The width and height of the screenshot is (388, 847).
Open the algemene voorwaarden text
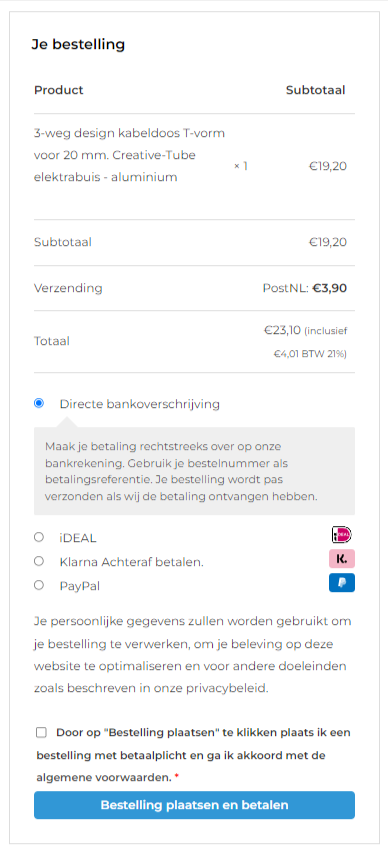[104, 778]
